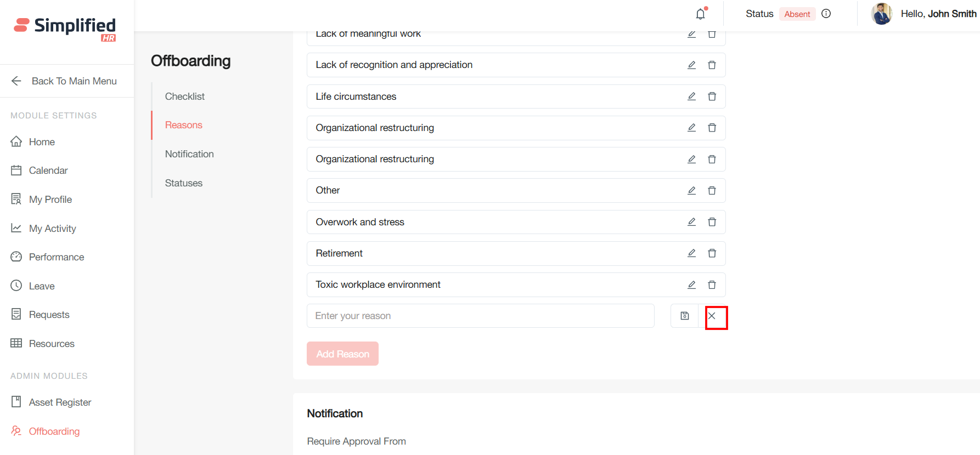This screenshot has width=980, height=455.
Task: Click the Absent status badge
Action: [797, 14]
